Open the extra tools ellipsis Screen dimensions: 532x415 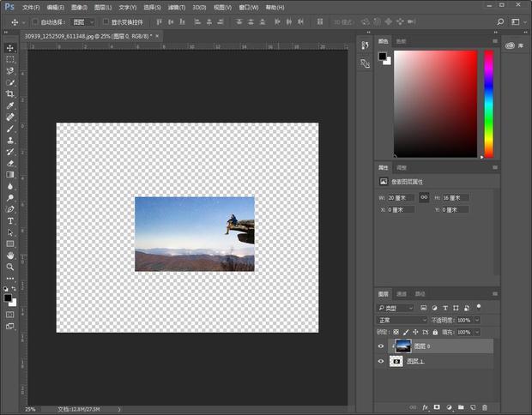(10, 279)
